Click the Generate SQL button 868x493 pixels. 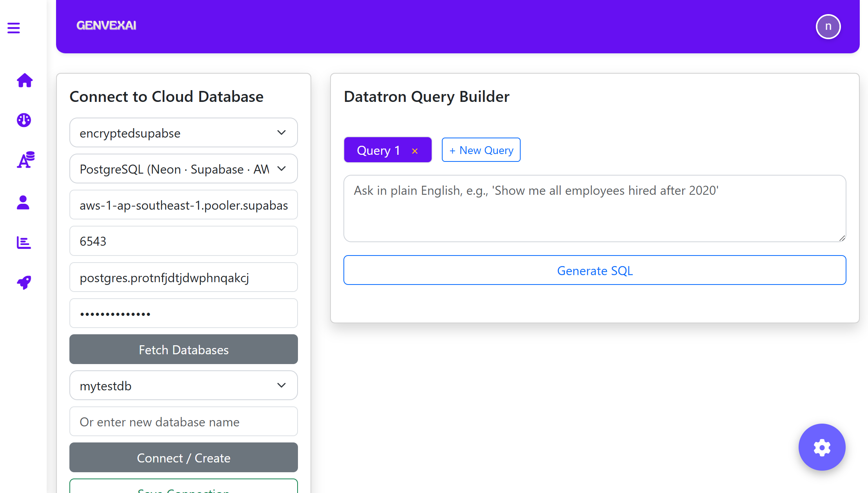595,270
